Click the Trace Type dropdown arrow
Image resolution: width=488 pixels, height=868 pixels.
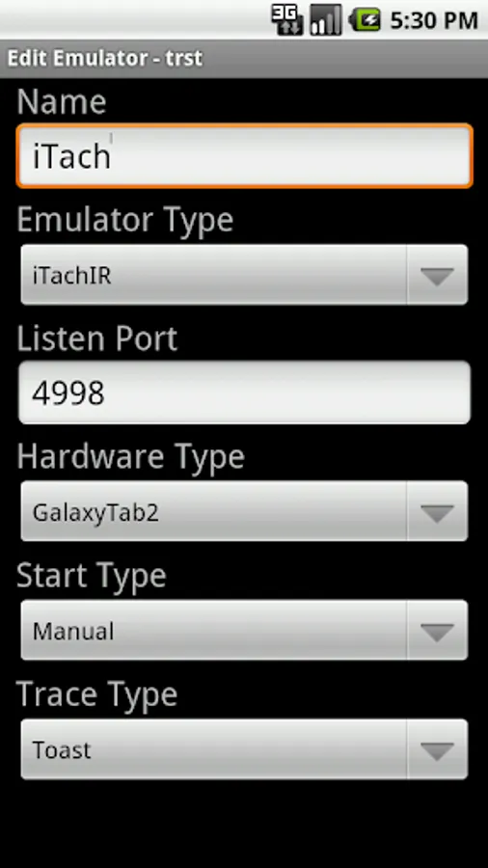[437, 749]
